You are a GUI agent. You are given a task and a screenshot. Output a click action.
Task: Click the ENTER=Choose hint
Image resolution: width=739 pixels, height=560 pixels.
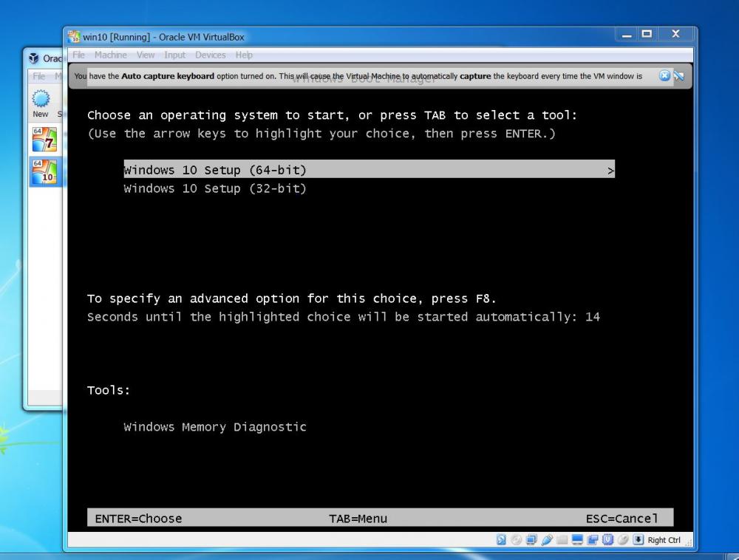(x=139, y=519)
